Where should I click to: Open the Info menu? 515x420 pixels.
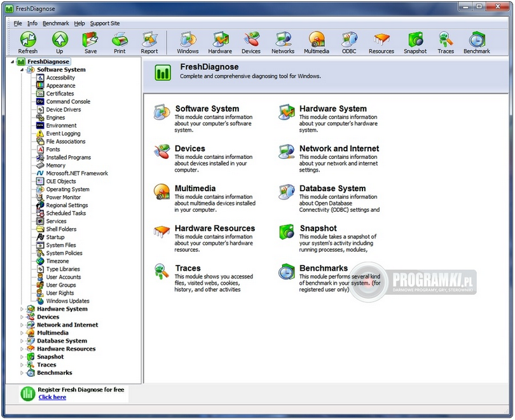point(32,24)
